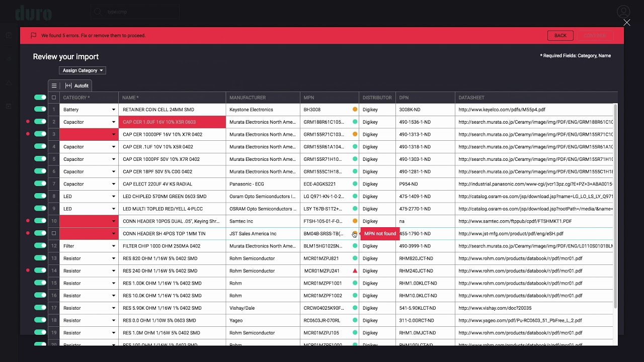Click the red error dot beside row 2

tap(28, 122)
